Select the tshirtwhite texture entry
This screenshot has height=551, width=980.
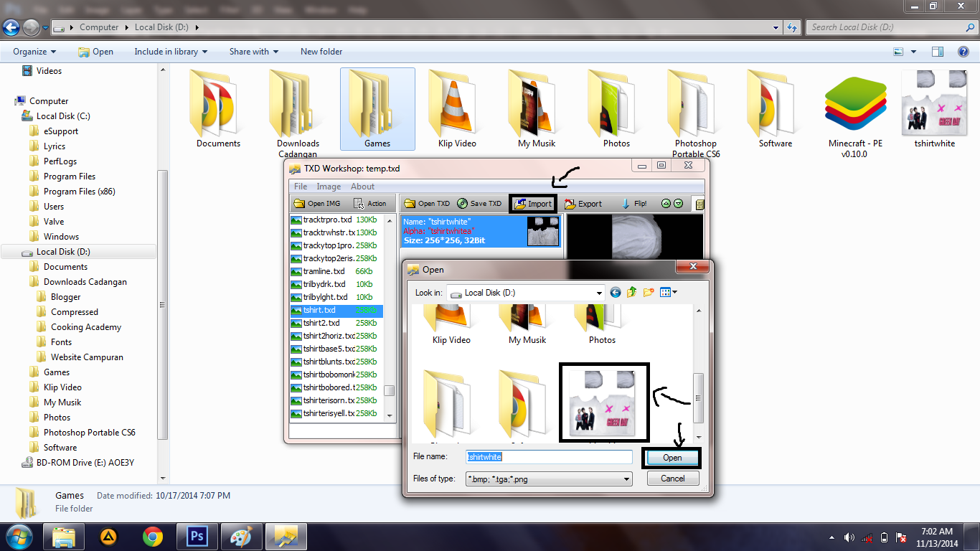480,231
